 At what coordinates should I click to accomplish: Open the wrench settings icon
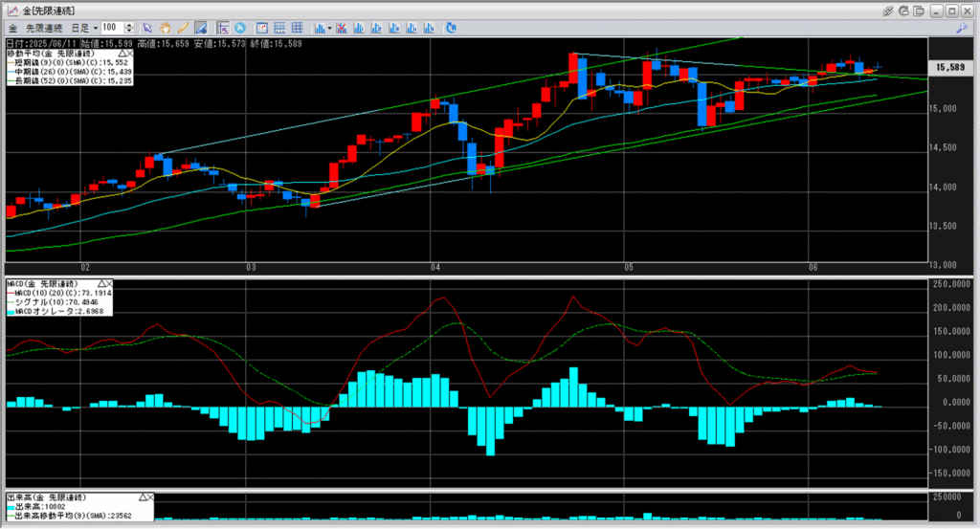(962, 28)
